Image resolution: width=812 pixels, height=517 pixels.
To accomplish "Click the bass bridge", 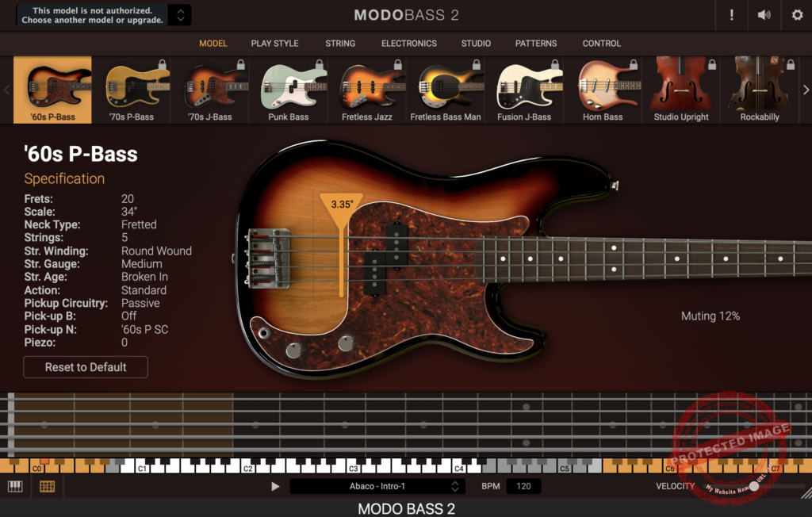I will (268, 258).
